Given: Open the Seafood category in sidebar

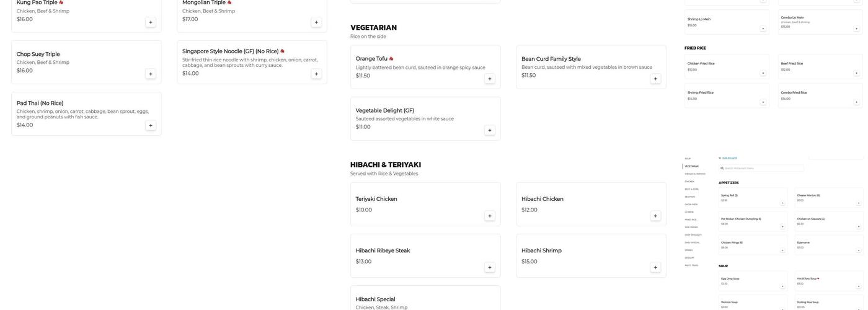Looking at the screenshot, I should pos(690,197).
